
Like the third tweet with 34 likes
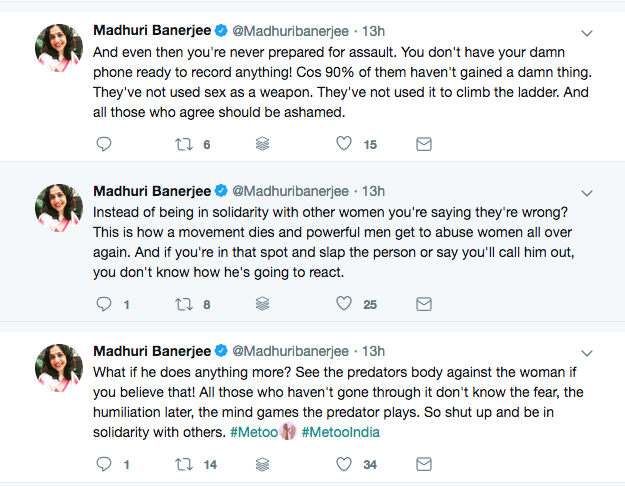344,464
